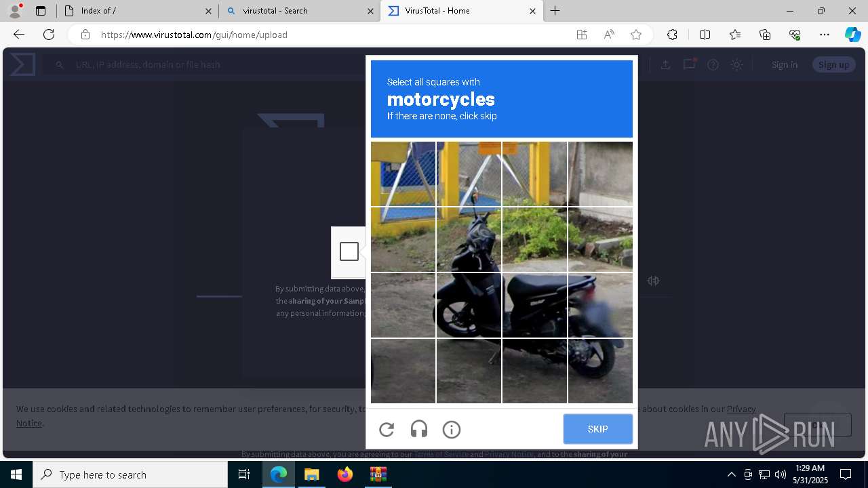Click the Sign in link
The height and width of the screenshot is (488, 868).
pos(785,64)
